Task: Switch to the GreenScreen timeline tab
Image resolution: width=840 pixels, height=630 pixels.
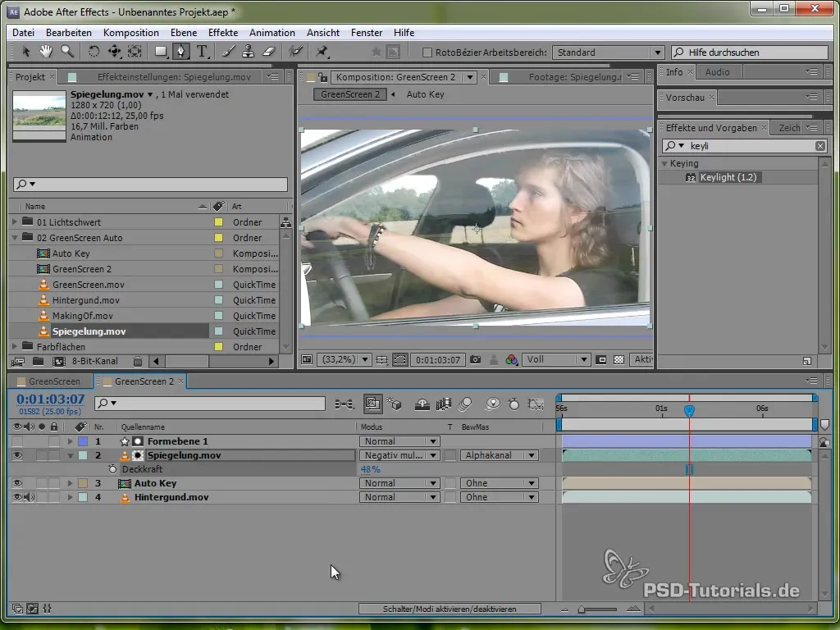Action: 54,381
